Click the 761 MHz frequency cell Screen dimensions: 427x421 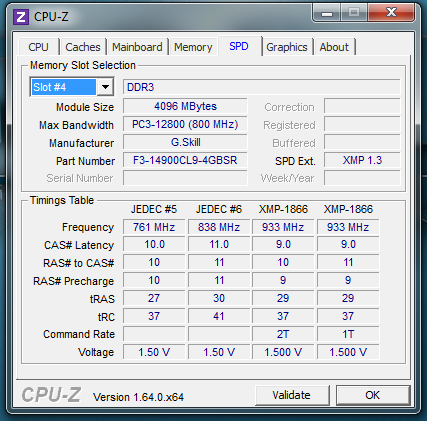pyautogui.click(x=154, y=227)
